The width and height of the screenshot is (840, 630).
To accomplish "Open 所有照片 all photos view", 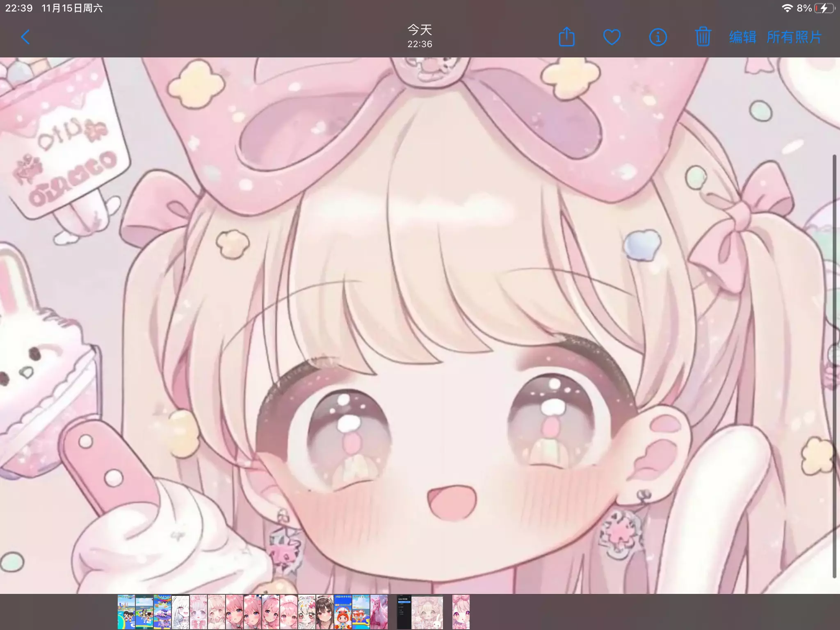I will (794, 37).
